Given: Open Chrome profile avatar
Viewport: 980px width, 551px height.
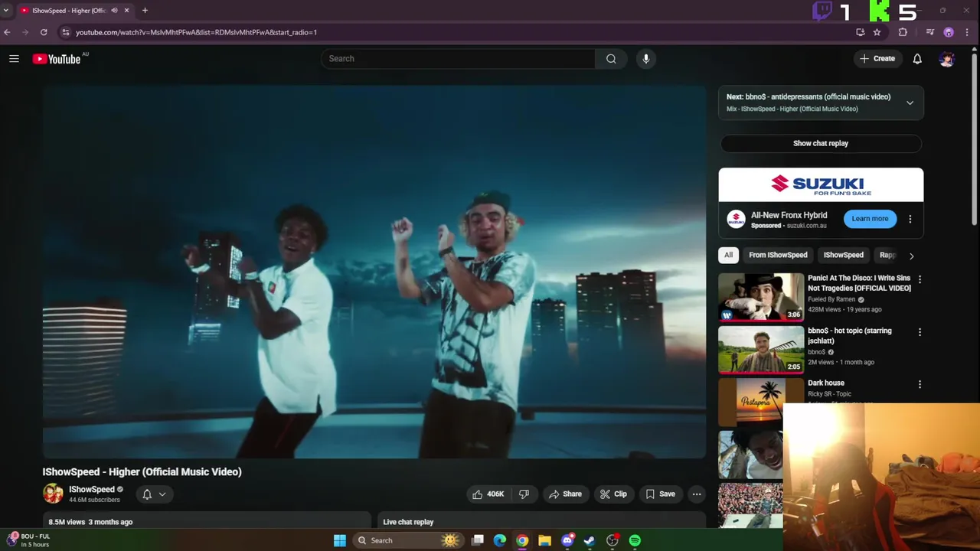Looking at the screenshot, I should (949, 32).
